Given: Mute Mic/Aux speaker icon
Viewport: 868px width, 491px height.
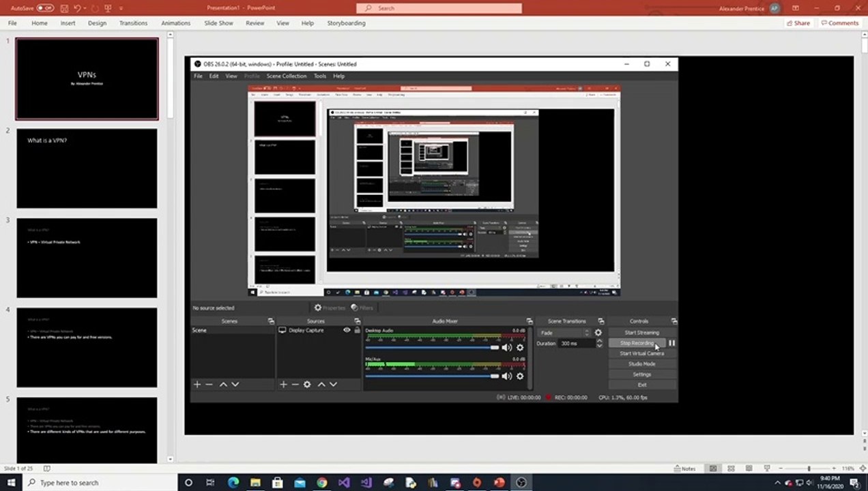Looking at the screenshot, I should coord(507,376).
